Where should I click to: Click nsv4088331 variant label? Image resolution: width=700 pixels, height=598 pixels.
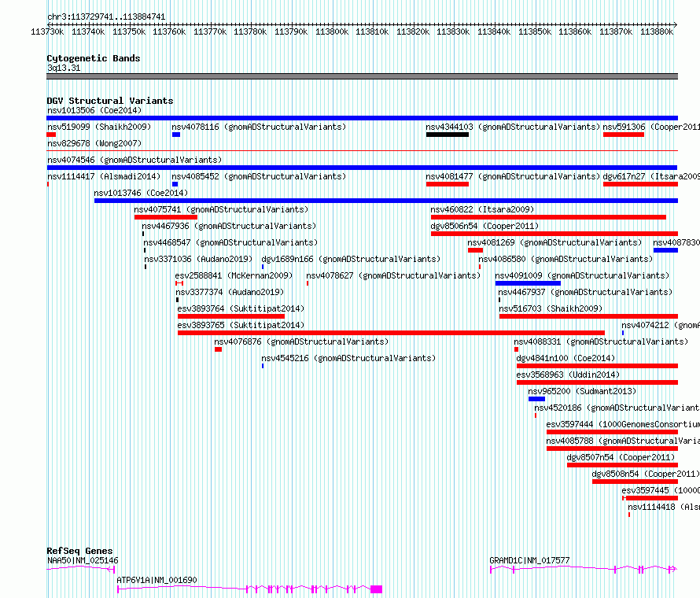tap(601, 341)
